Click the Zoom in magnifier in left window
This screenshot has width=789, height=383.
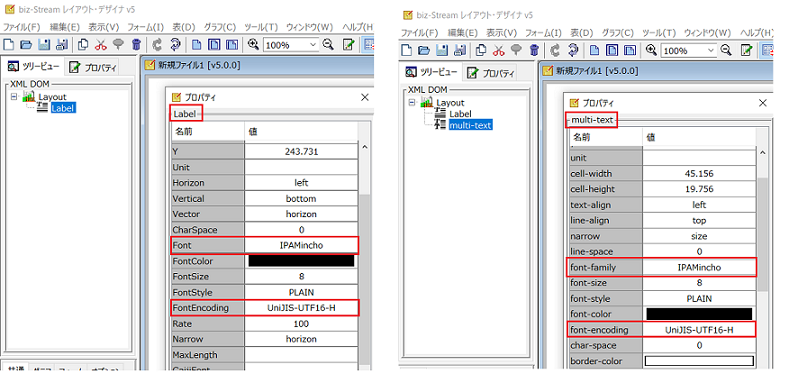pyautogui.click(x=254, y=44)
